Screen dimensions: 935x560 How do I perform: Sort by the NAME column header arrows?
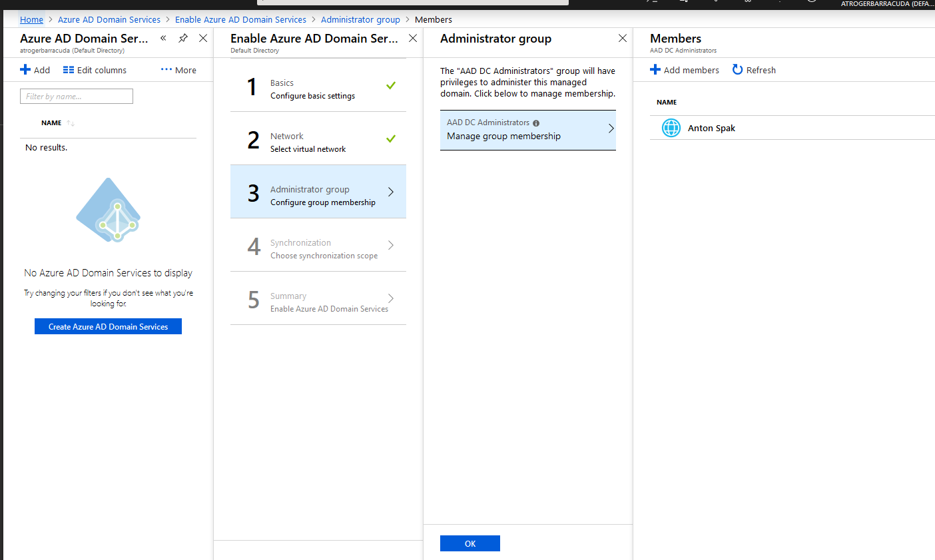(x=71, y=123)
